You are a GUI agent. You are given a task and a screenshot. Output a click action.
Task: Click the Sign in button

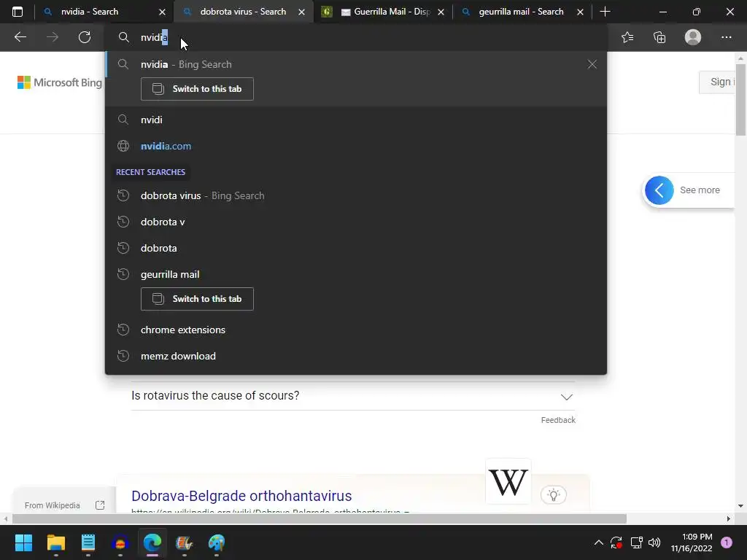point(717,82)
